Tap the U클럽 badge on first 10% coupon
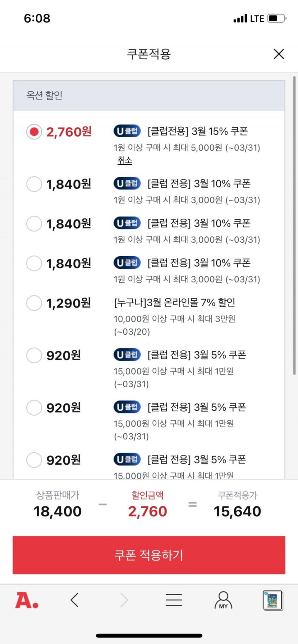This screenshot has width=298, height=644. point(127,184)
